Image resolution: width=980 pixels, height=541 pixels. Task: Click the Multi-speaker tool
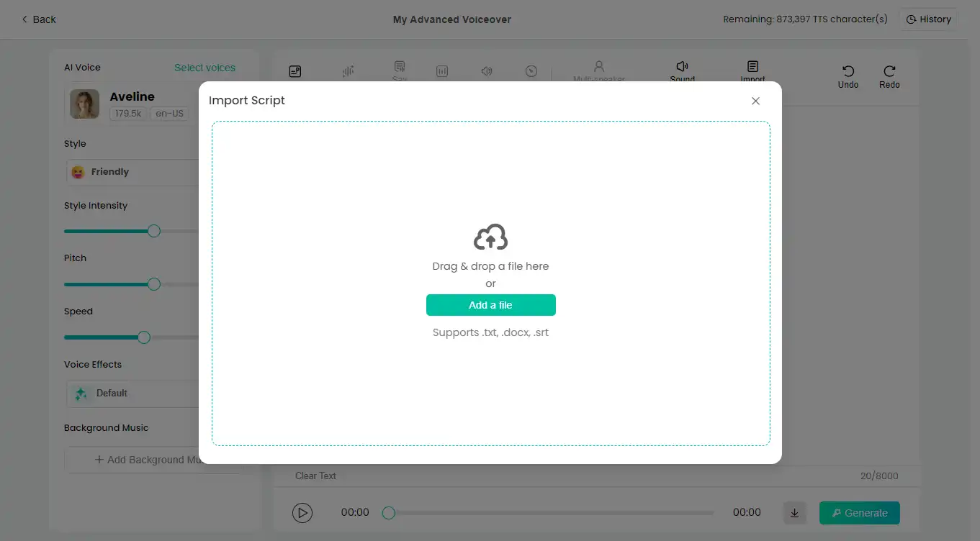pos(599,71)
